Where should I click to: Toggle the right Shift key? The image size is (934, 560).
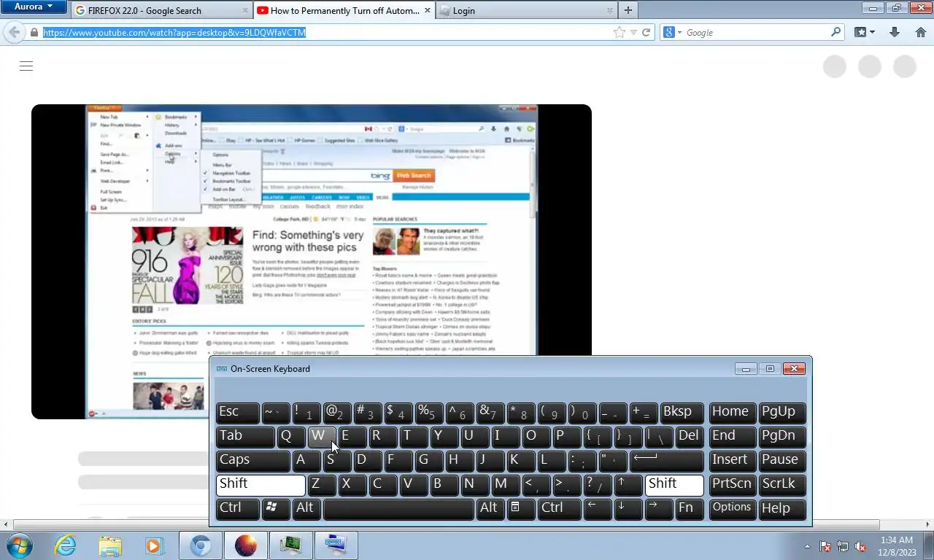674,485
